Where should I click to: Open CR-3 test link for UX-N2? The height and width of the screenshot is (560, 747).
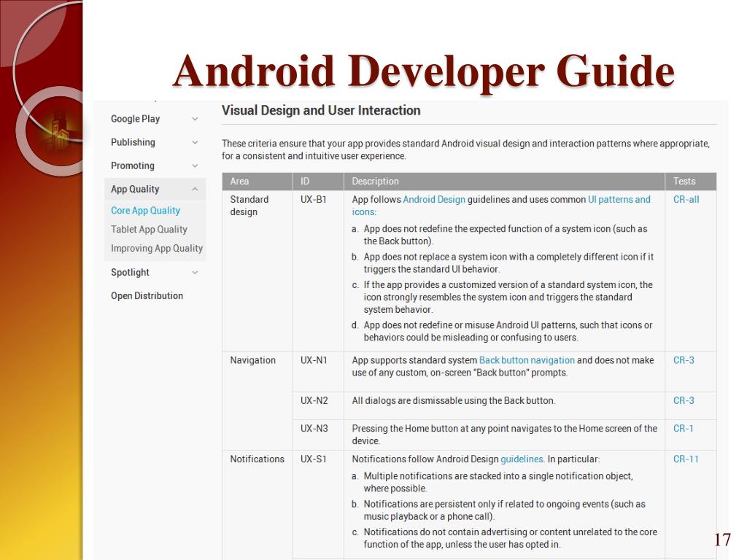684,400
